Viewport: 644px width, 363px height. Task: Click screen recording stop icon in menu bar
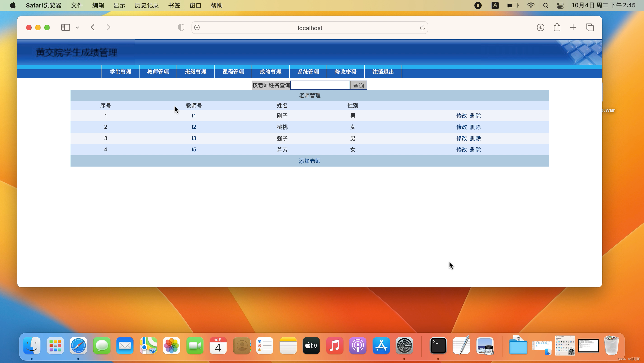coord(478,5)
